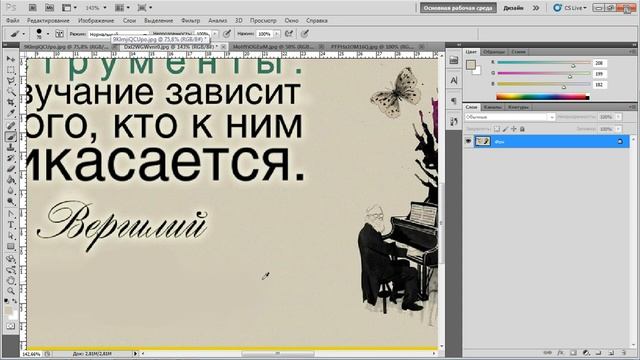Switch to the Channels tab (Каналы)
This screenshot has height=360, width=640.
tap(493, 107)
